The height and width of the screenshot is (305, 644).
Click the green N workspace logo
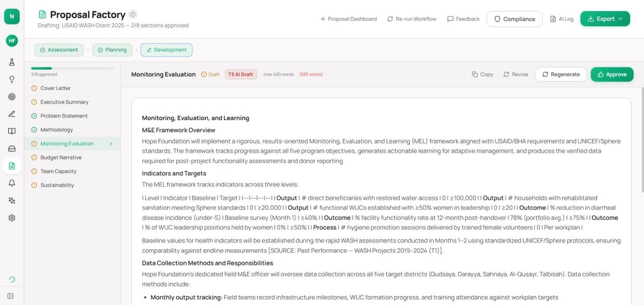(12, 17)
